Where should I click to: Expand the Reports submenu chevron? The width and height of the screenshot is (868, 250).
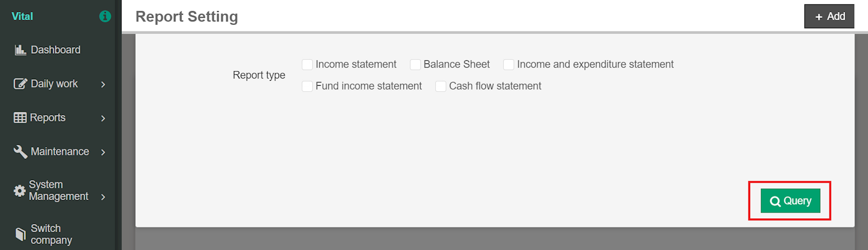point(103,118)
